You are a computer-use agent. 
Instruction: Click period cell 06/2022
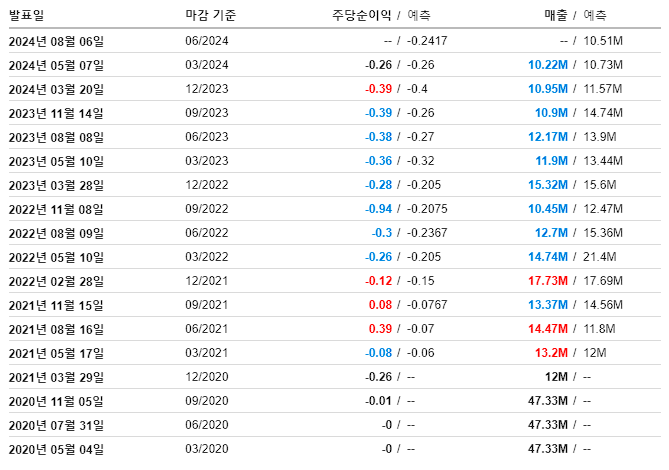click(207, 233)
